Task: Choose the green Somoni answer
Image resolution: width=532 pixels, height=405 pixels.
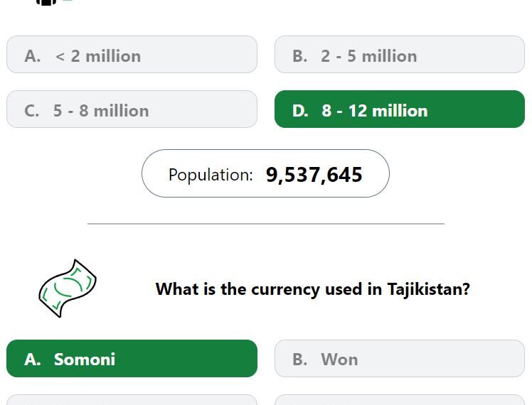Action: tap(132, 358)
